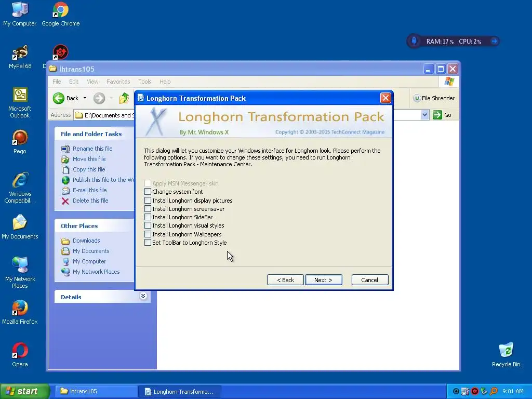
Task: Open Downloads under Other Places
Action: 86,241
